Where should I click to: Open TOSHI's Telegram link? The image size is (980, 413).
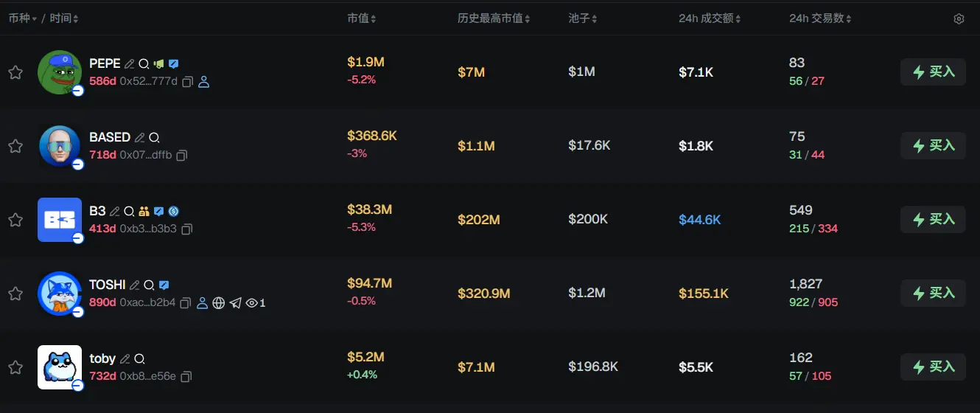click(235, 303)
